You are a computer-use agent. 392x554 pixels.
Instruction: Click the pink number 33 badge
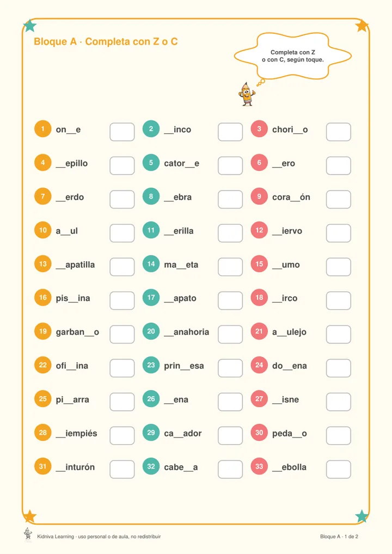point(259,466)
